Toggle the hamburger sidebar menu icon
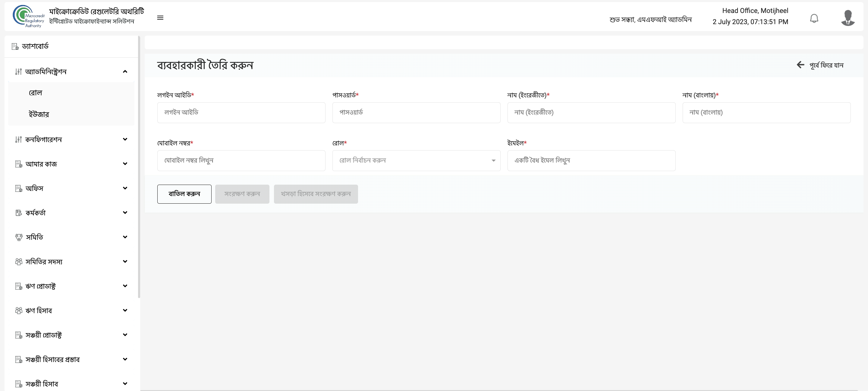868x391 pixels. click(160, 17)
